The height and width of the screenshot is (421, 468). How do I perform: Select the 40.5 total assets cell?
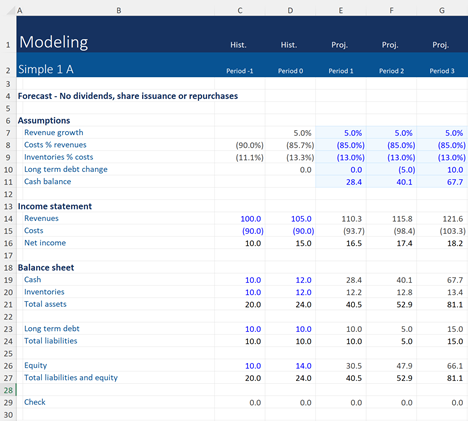(x=341, y=305)
